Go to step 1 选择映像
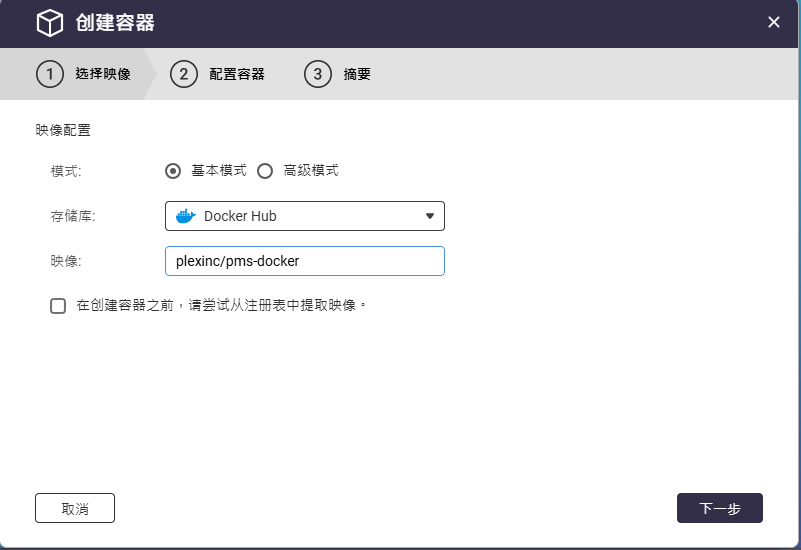801x550 pixels. [x=83, y=74]
